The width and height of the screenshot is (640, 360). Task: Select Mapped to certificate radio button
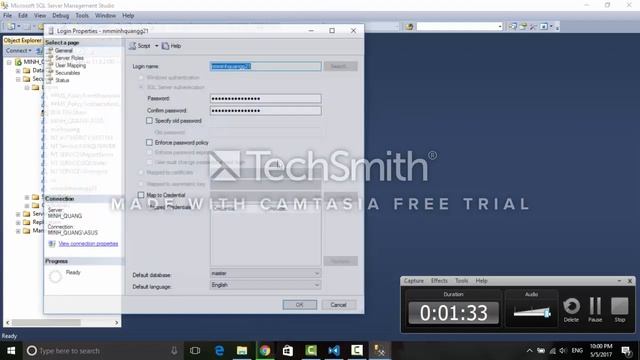[x=141, y=173]
